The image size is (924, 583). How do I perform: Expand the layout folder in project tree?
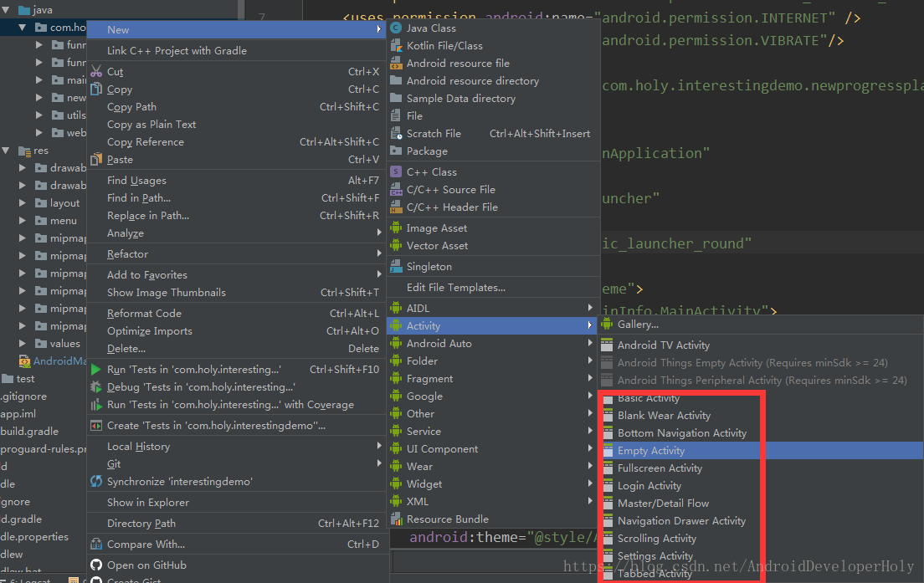click(x=23, y=203)
